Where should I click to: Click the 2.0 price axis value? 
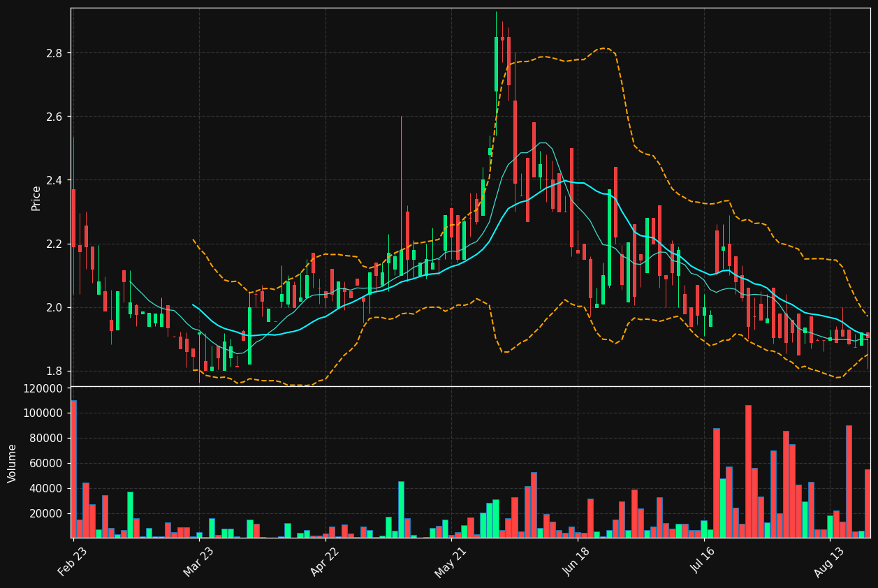(54, 307)
